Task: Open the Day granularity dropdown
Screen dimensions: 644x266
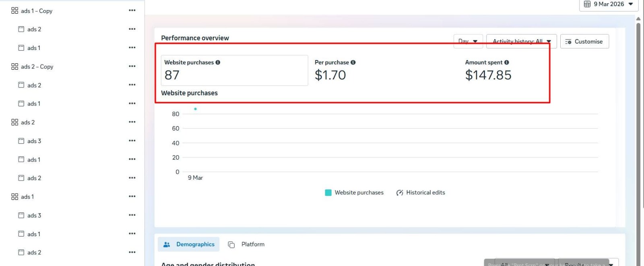Action: tap(468, 41)
